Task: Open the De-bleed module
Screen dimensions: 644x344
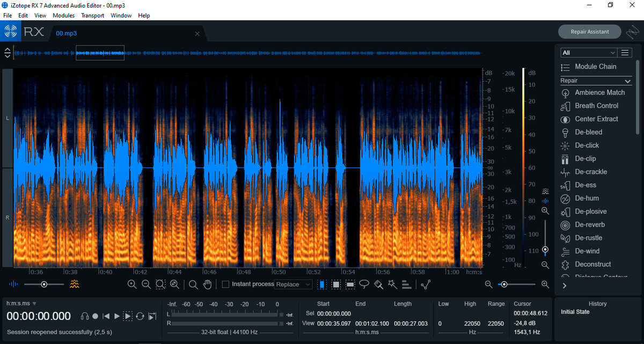Action: (x=582, y=132)
